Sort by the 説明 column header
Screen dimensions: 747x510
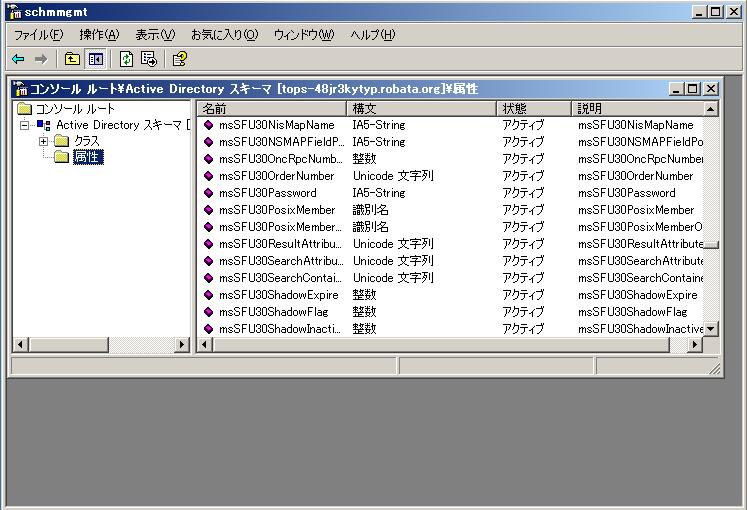point(637,109)
